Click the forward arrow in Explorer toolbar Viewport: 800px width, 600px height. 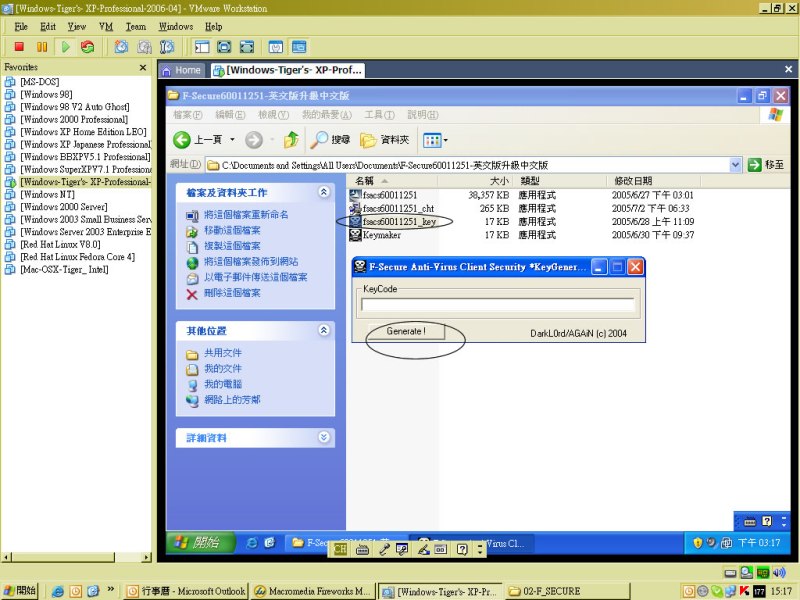click(254, 140)
